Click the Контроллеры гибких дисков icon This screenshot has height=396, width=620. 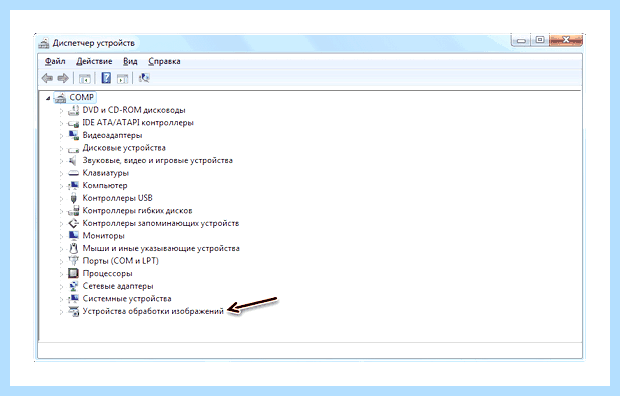[73, 210]
